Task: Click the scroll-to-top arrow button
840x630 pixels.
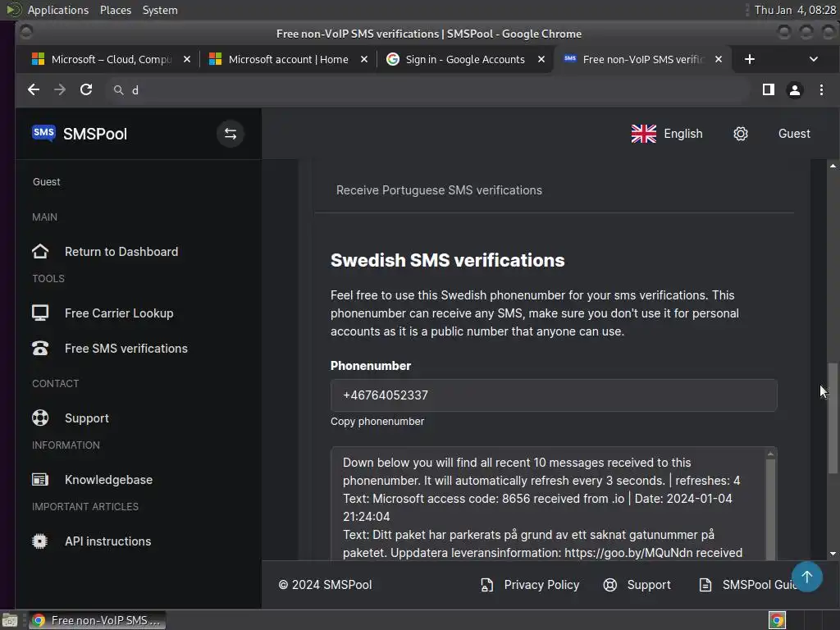Action: coord(806,577)
